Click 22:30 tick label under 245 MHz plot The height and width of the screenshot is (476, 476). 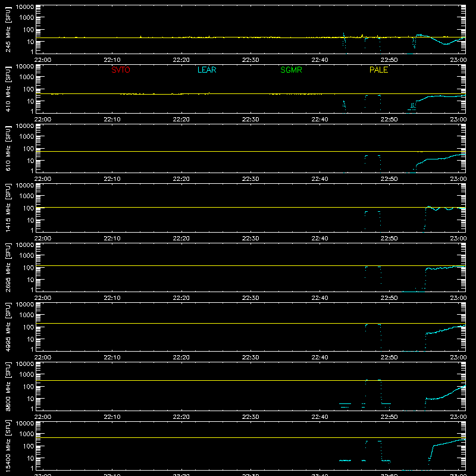[x=250, y=60]
